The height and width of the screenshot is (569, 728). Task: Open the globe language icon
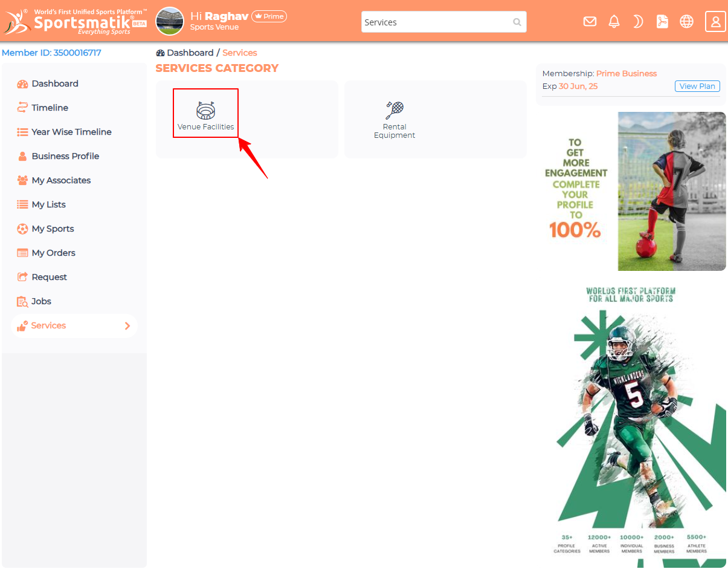tap(686, 22)
